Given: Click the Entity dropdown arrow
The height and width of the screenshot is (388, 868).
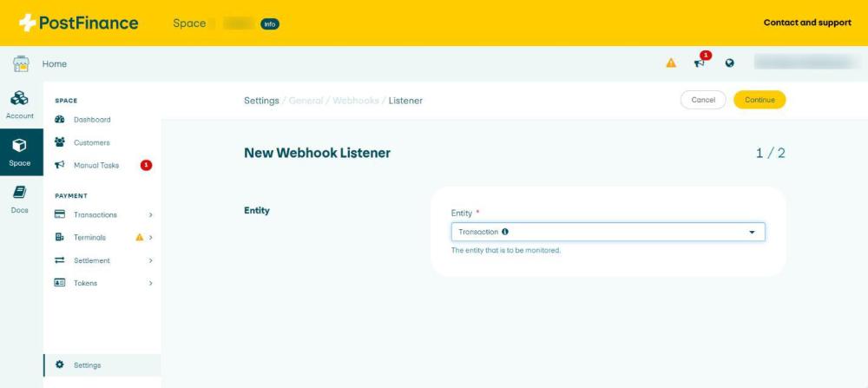Looking at the screenshot, I should 752,233.
